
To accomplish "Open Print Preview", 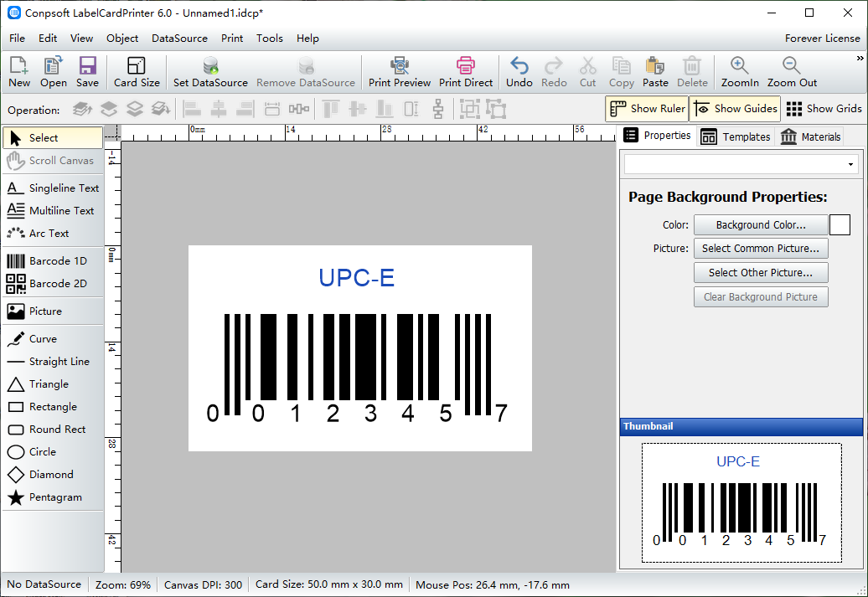I will pyautogui.click(x=399, y=72).
